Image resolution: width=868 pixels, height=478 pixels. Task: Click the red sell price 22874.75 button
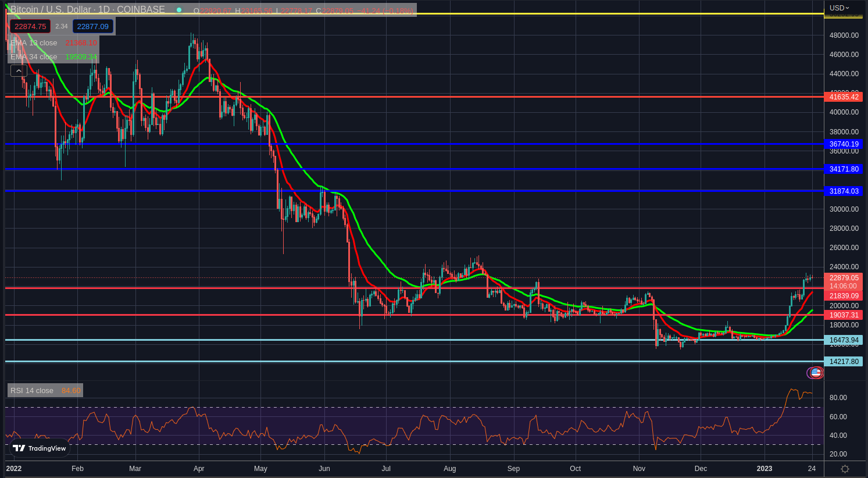click(x=30, y=26)
